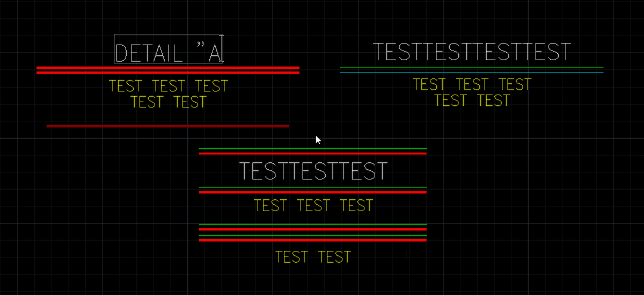The height and width of the screenshot is (295, 644).
Task: Select the dark red line below the left yellow text
Action: tap(167, 126)
